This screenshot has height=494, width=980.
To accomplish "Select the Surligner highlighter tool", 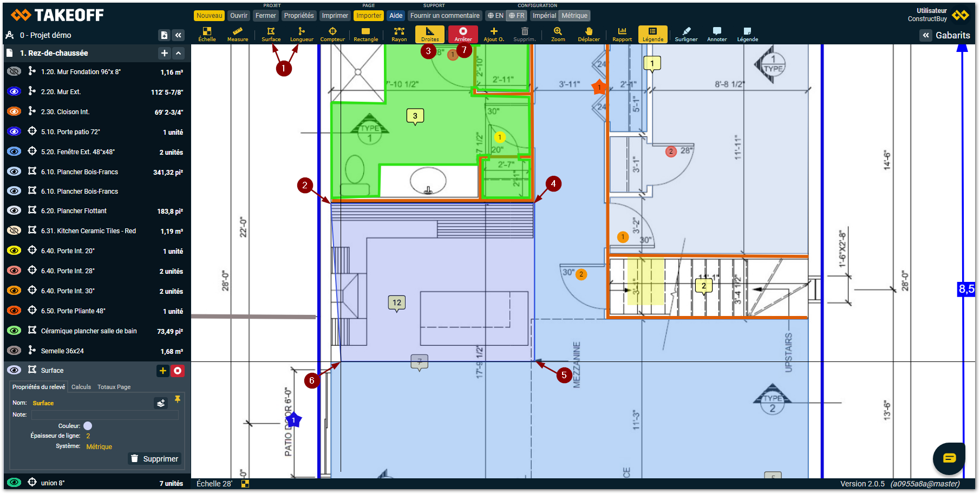I will [x=686, y=34].
